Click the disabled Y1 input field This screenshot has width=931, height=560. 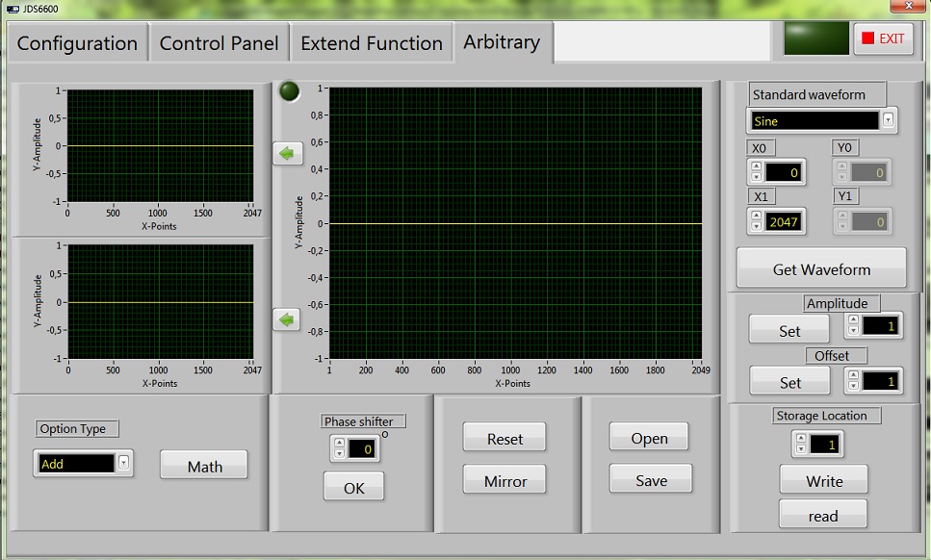pos(869,222)
